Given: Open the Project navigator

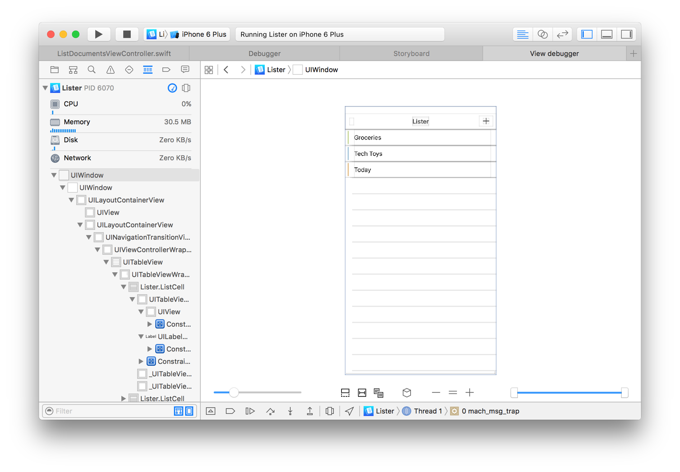Looking at the screenshot, I should (54, 69).
